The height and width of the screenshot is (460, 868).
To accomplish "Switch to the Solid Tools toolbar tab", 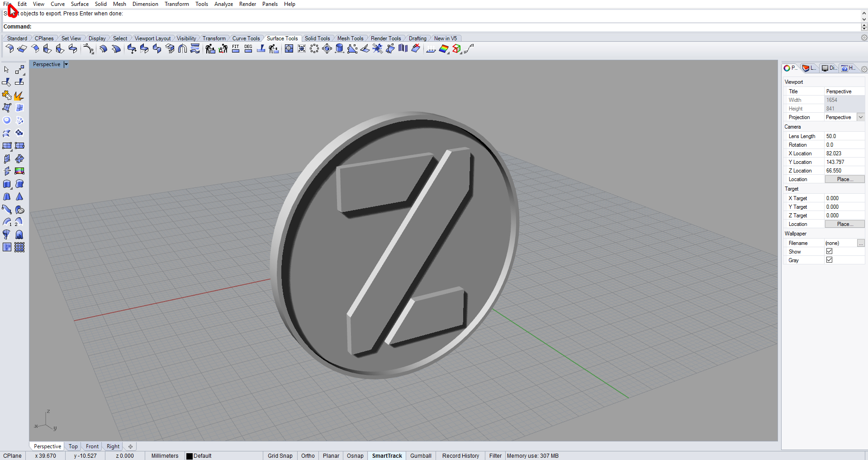I will [x=317, y=38].
